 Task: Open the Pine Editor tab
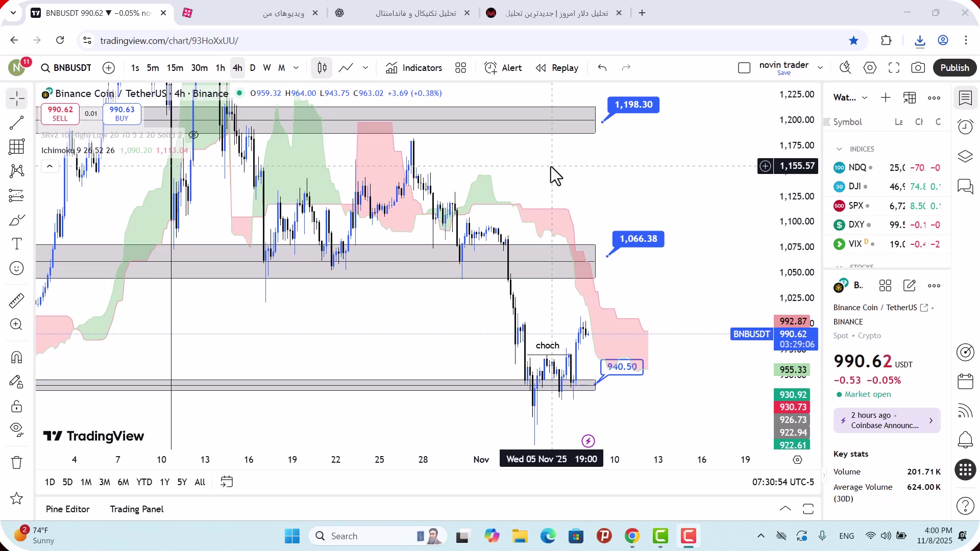coord(67,509)
